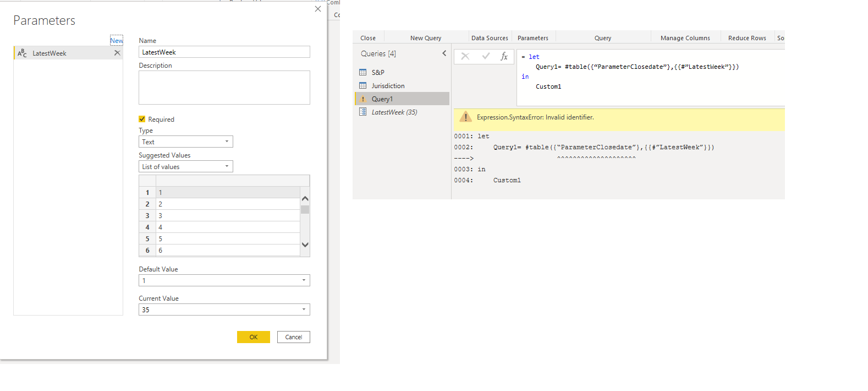Click the LatestWeek parameter icon
This screenshot has width=868, height=391.
[363, 112]
